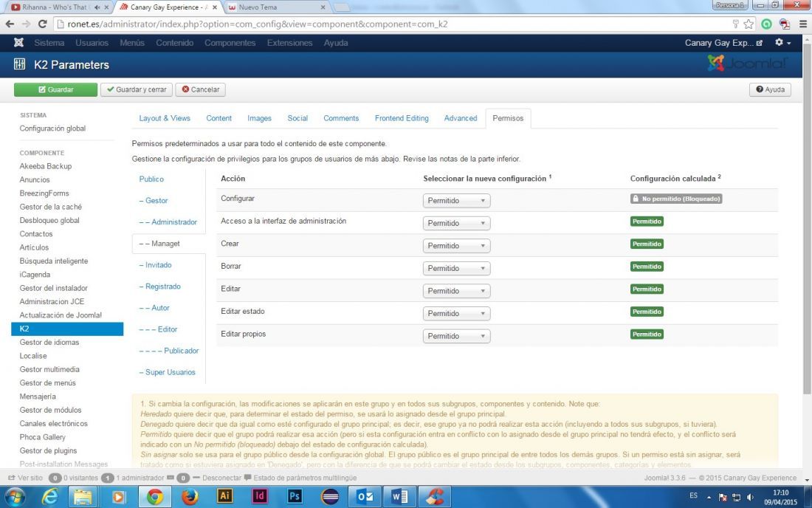Open Configuración global in sidebar
Viewport: 812px width, 508px height.
click(x=53, y=128)
